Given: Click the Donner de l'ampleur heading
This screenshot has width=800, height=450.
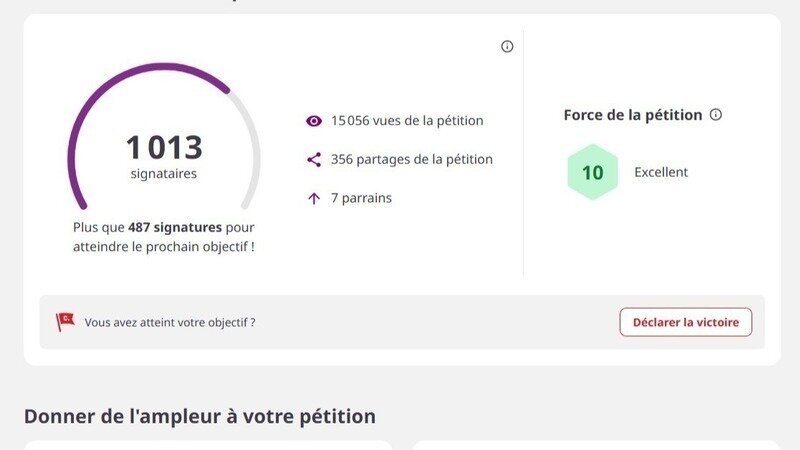Looking at the screenshot, I should point(200,416).
